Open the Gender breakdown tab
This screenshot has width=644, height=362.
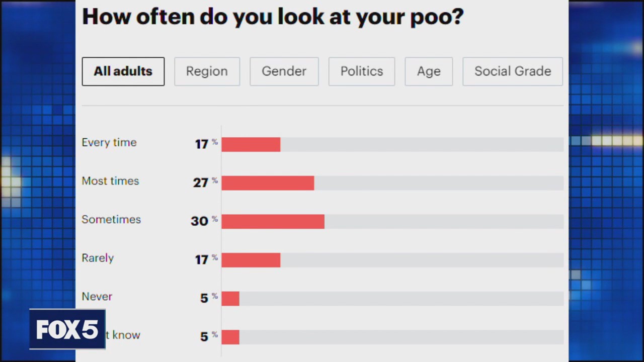[284, 71]
